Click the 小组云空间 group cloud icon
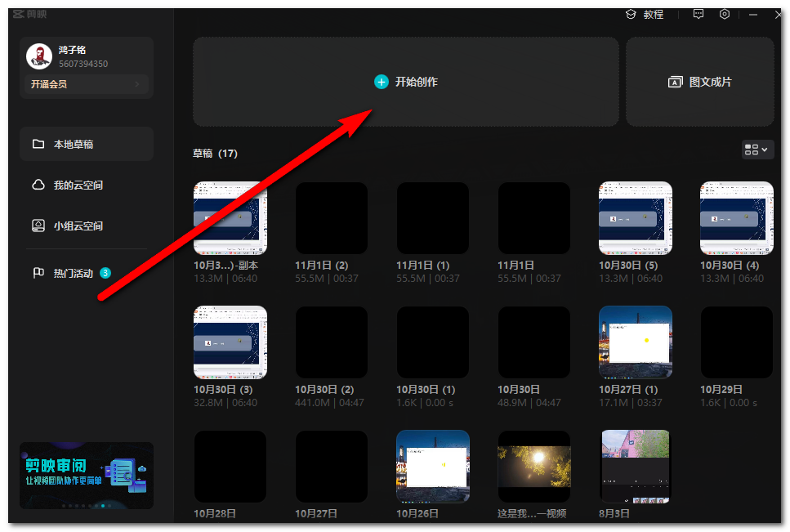The height and width of the screenshot is (532, 790). click(38, 226)
